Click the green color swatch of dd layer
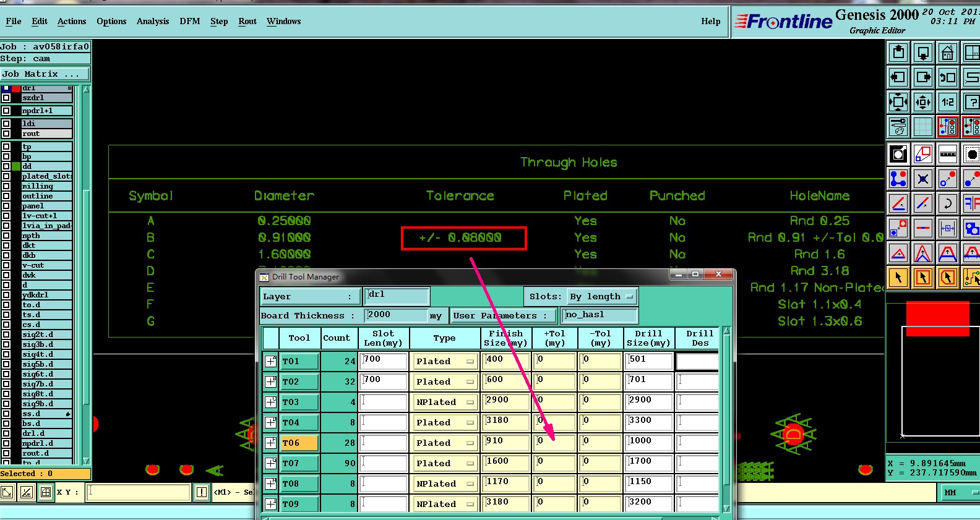Image resolution: width=980 pixels, height=520 pixels. click(16, 166)
